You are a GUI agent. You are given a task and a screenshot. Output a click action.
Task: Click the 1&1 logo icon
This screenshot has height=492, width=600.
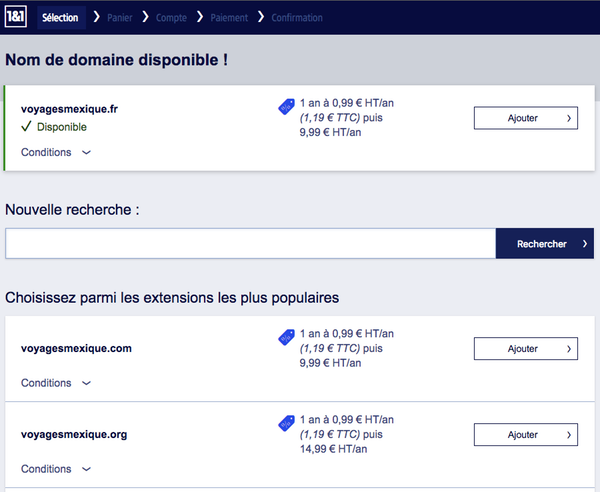coord(17,17)
